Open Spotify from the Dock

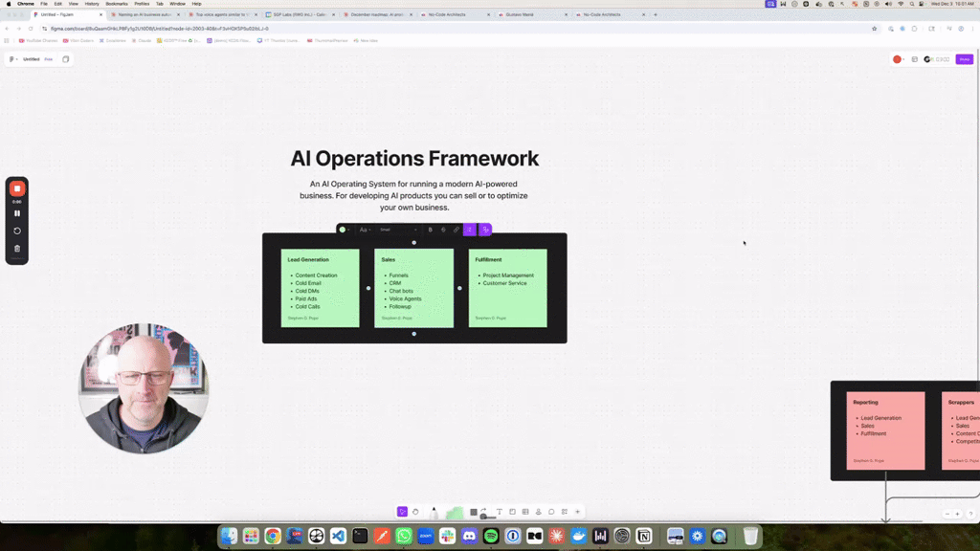click(491, 536)
